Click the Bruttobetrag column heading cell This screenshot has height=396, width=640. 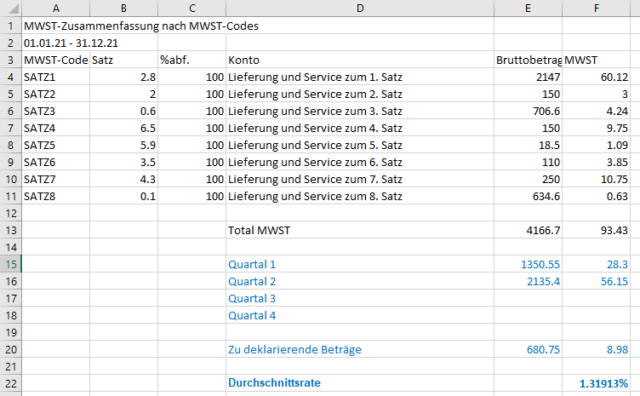pos(528,60)
